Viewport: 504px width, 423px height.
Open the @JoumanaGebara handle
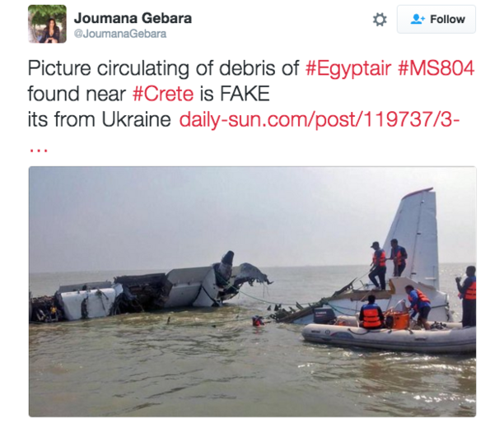click(x=120, y=34)
